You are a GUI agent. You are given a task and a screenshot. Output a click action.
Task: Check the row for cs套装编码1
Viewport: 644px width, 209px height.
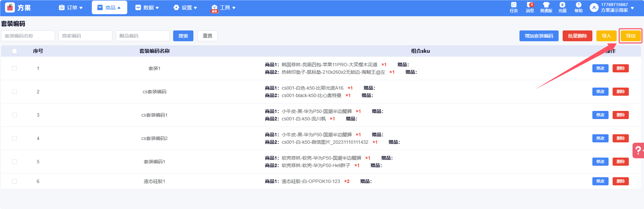click(x=15, y=115)
